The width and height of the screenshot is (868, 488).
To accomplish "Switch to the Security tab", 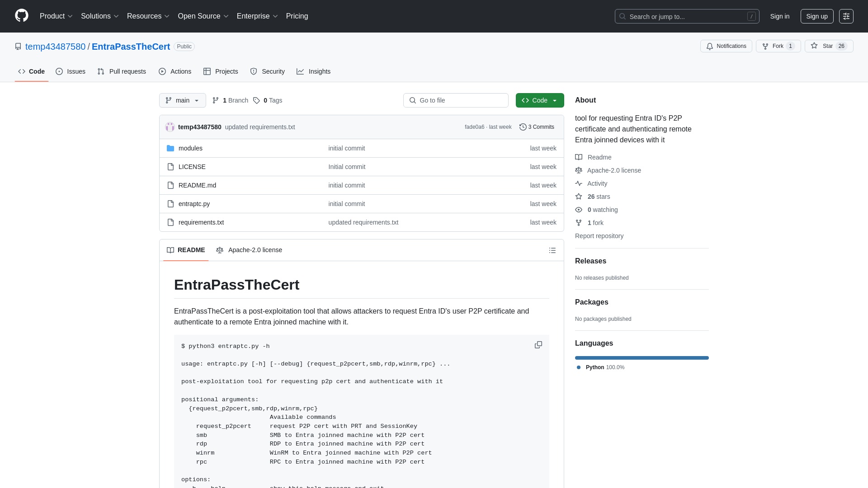I will click(x=268, y=71).
